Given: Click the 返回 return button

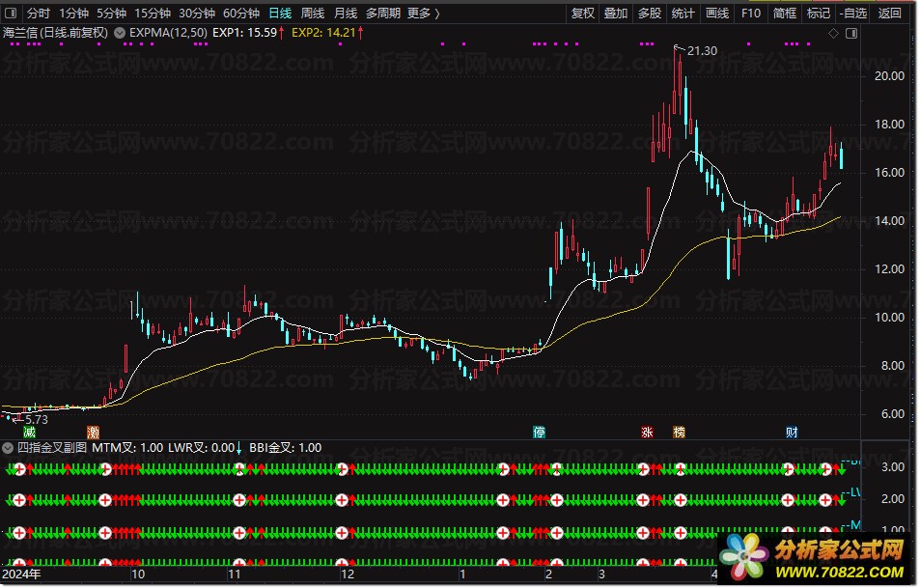Looking at the screenshot, I should 889,13.
